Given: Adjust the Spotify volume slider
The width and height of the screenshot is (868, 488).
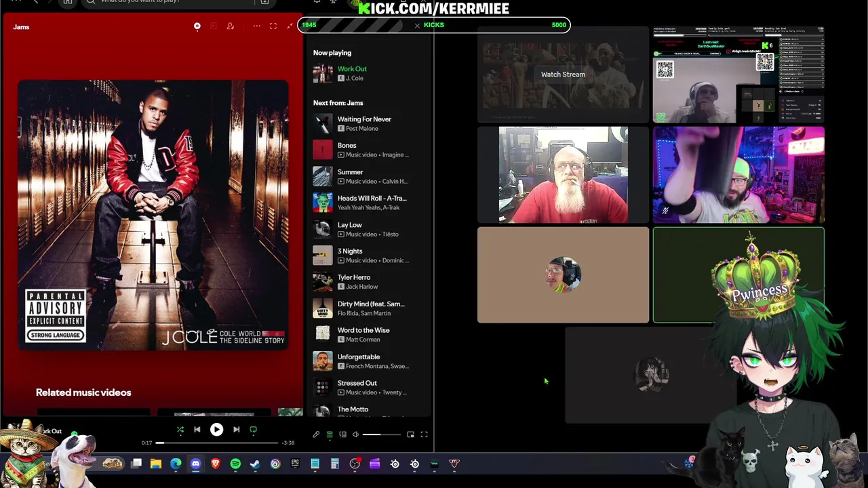Looking at the screenshot, I should click(x=381, y=434).
